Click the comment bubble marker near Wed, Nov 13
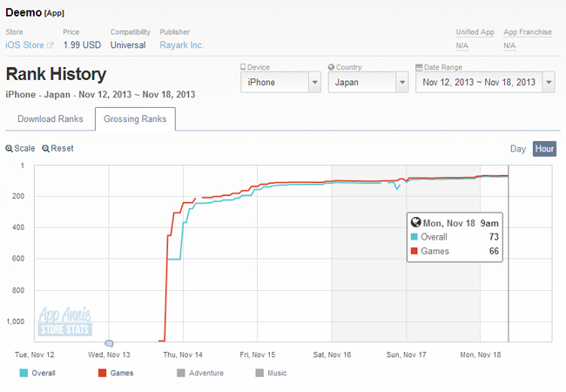 pyautogui.click(x=109, y=343)
